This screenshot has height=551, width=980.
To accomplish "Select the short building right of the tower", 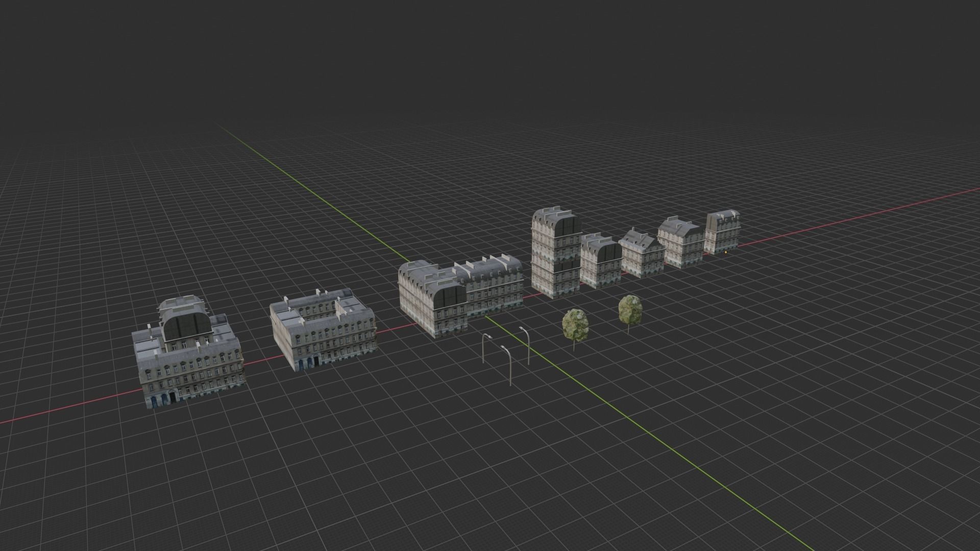I will click(x=601, y=260).
